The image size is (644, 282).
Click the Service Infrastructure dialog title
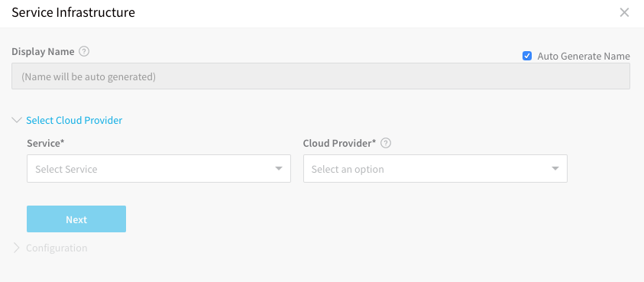73,13
